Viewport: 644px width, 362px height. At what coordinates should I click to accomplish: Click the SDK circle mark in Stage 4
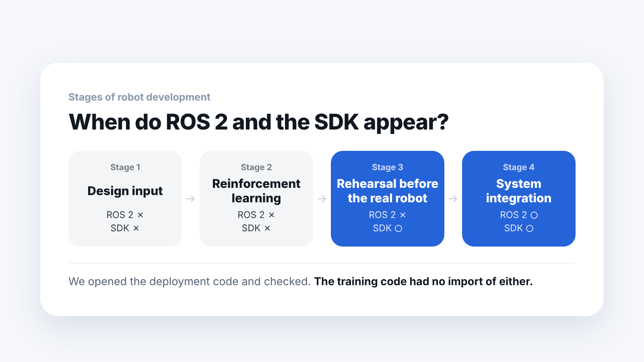tap(530, 228)
